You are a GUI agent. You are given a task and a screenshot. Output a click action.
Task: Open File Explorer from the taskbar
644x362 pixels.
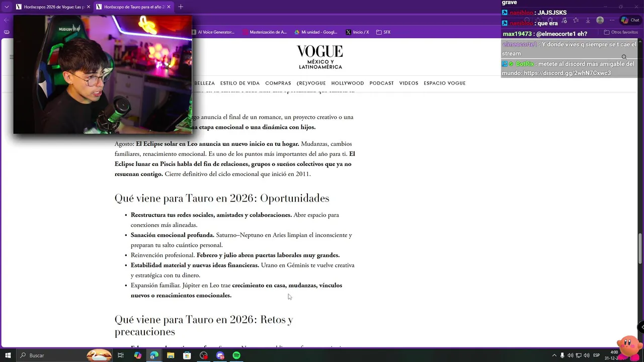pos(171,355)
